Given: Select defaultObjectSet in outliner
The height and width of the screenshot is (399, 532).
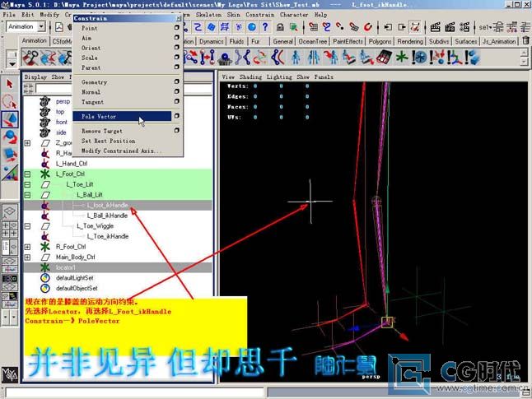Looking at the screenshot, I should point(77,288).
